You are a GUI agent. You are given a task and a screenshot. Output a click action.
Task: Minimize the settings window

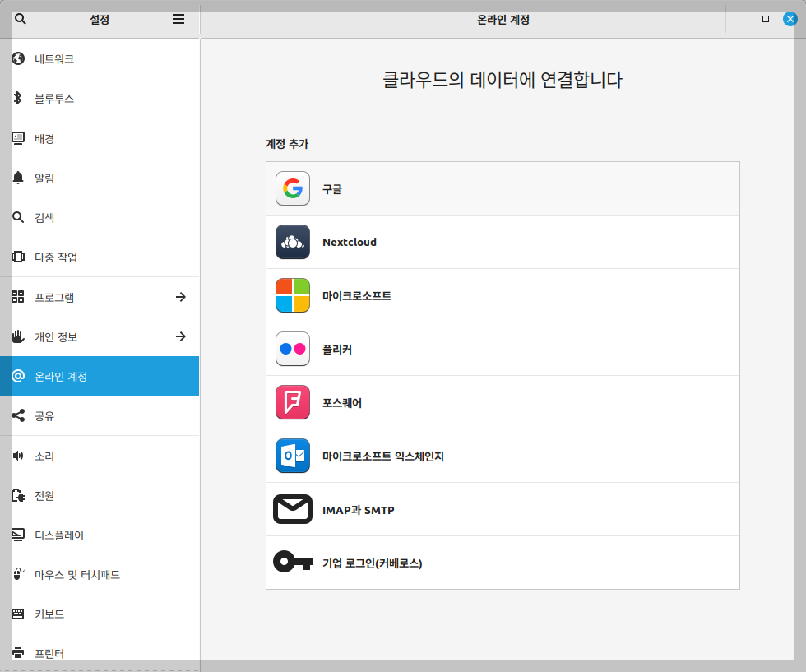(x=741, y=20)
